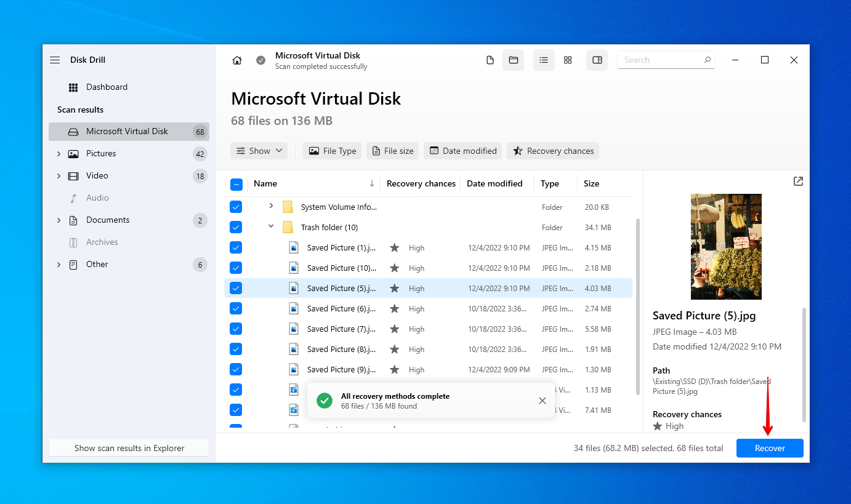Click the folder view icon in the toolbar
Viewport: 851px width, 504px height.
coord(514,60)
